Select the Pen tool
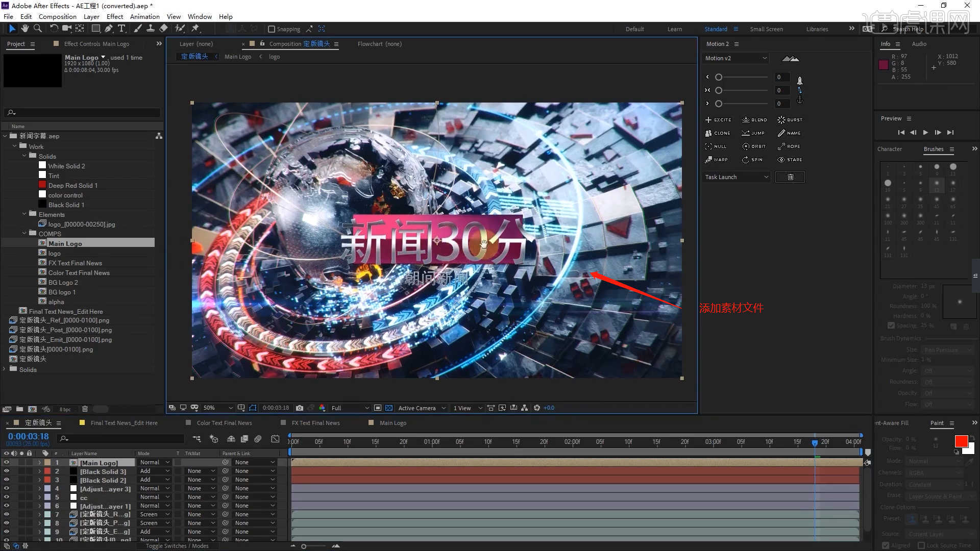The image size is (980, 551). tap(109, 29)
